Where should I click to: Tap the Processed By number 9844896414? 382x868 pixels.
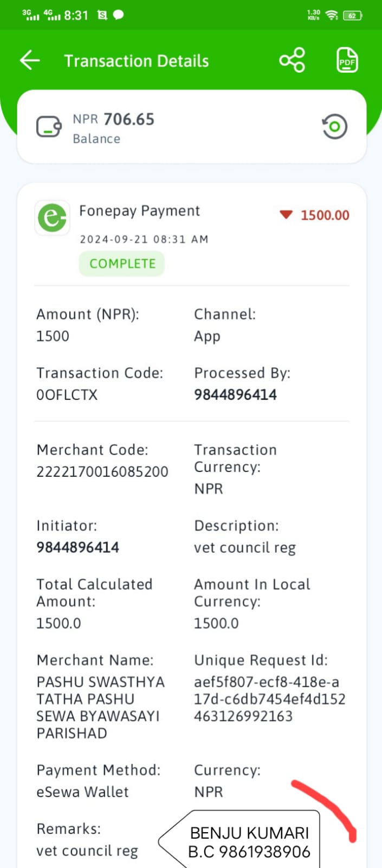[235, 395]
